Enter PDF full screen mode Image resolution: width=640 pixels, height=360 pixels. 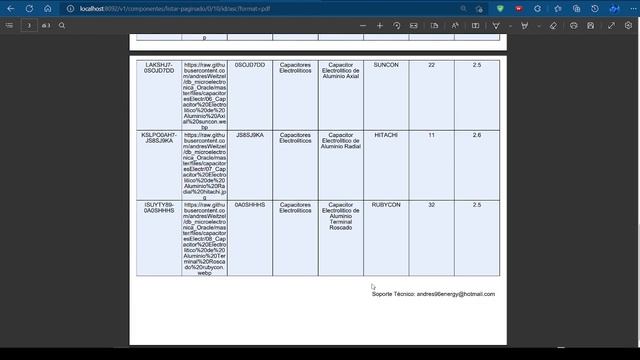tap(611, 25)
